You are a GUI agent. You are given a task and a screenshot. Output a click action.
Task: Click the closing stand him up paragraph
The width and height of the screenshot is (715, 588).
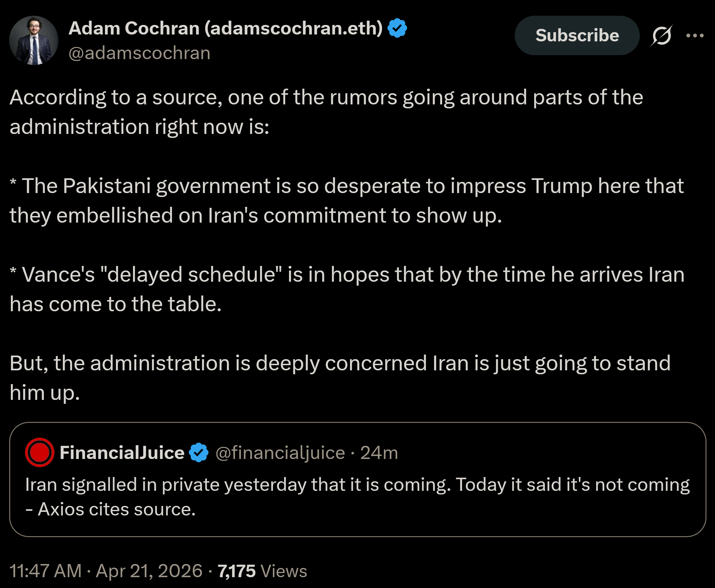340,378
